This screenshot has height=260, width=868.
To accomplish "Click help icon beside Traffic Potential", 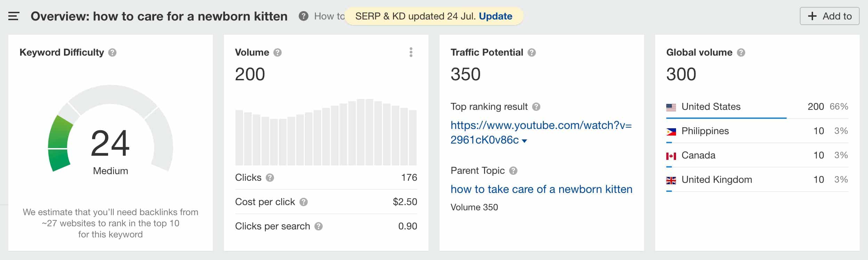I will click(532, 52).
